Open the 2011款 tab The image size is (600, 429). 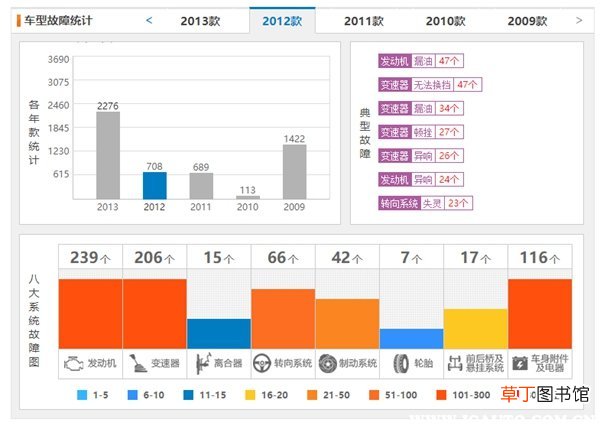tap(364, 21)
